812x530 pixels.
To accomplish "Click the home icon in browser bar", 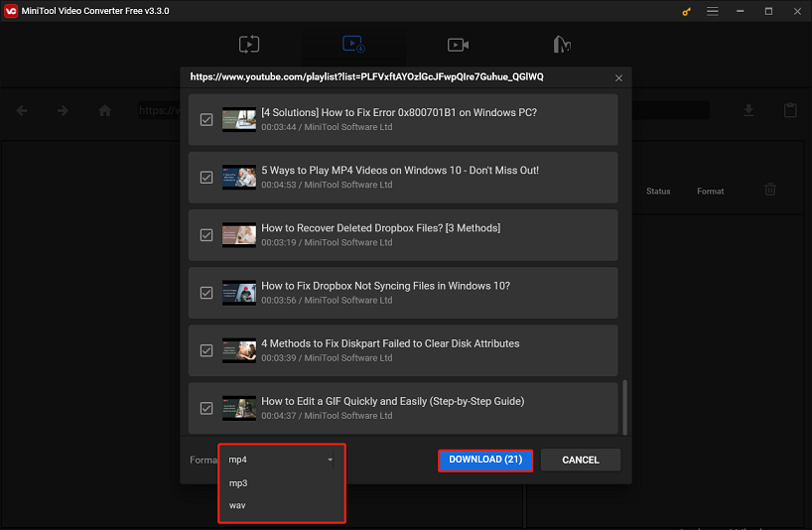I will tap(105, 110).
